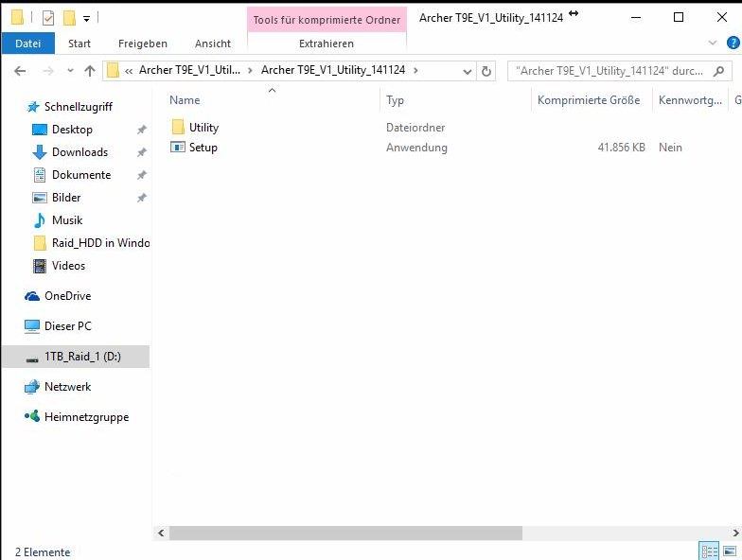742x560 pixels.
Task: Go forward with the right arrow
Action: click(47, 71)
